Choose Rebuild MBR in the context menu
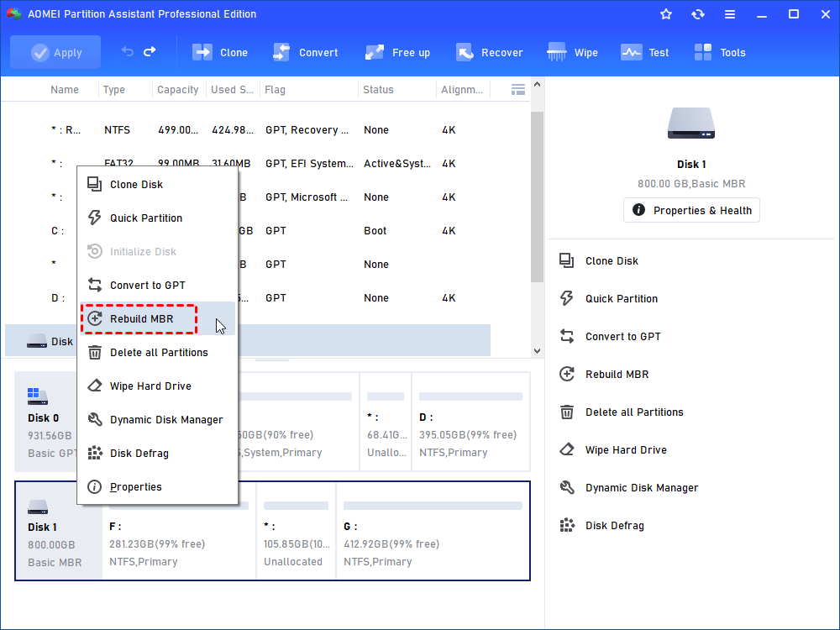 (x=158, y=318)
